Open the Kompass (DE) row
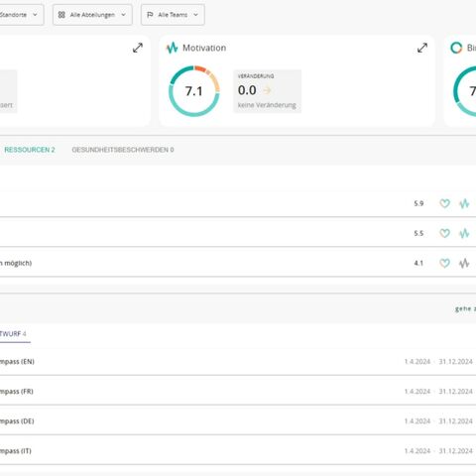The image size is (476, 476). tap(238, 421)
